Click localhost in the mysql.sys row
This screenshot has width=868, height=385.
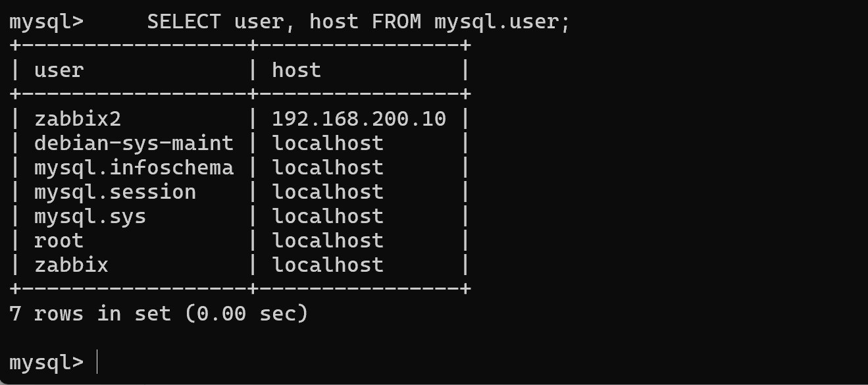click(x=328, y=216)
